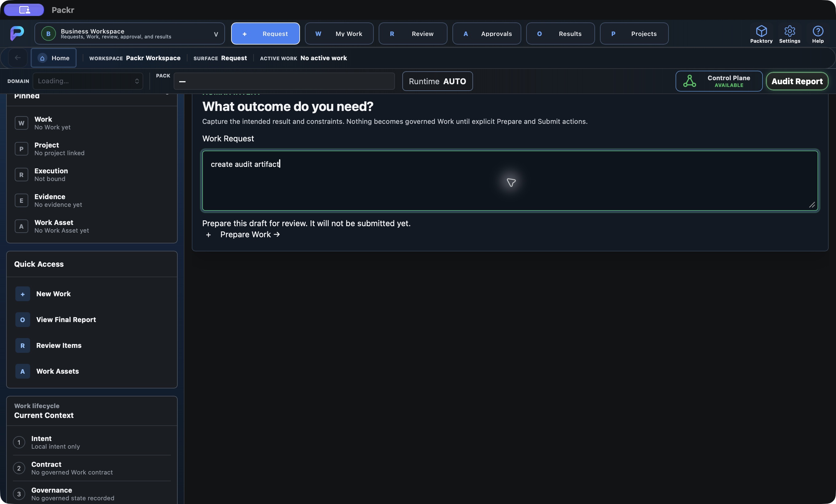Select Governance step in Current Context

pyautogui.click(x=92, y=494)
